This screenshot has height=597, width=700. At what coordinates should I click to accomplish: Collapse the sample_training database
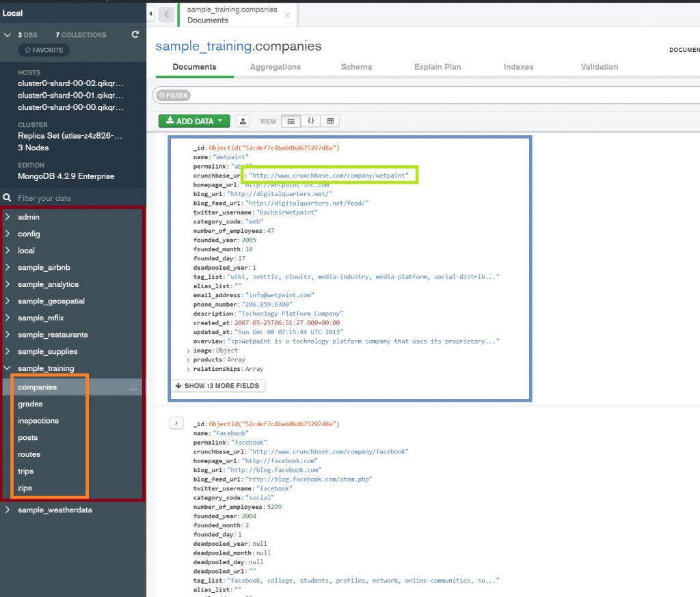[8, 368]
